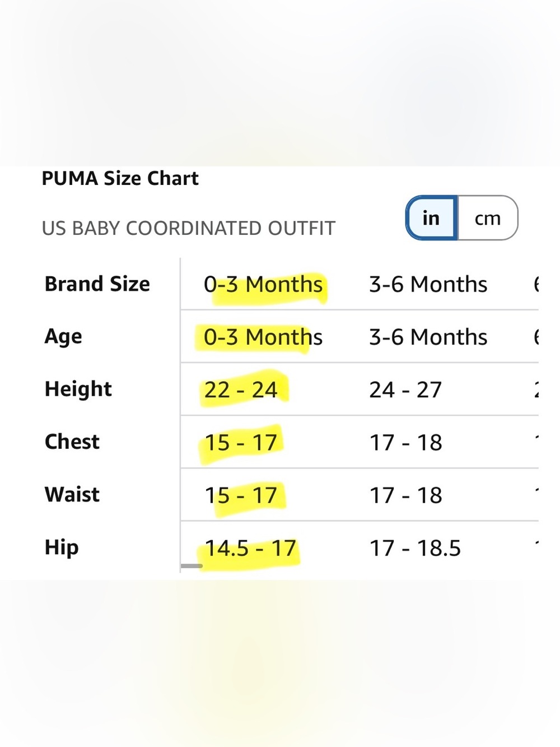Select the height value 22 - 24
The width and height of the screenshot is (560, 747).
tap(241, 390)
